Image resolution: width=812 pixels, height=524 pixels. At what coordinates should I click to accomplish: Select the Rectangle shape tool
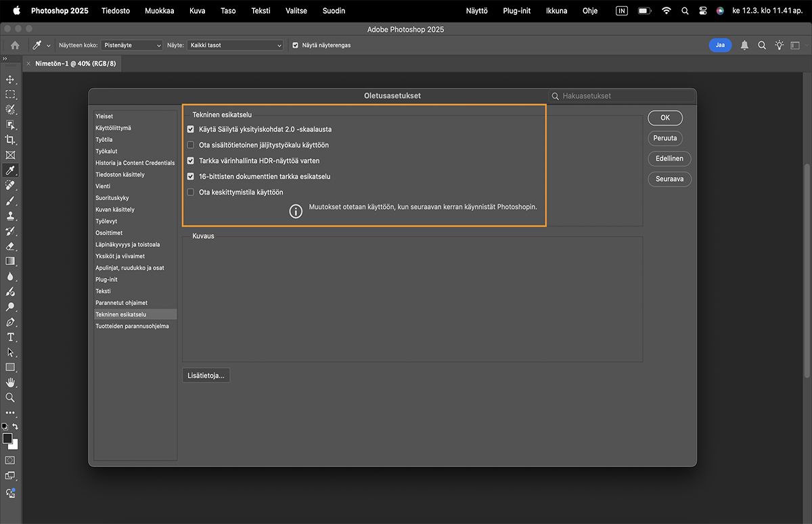10,367
